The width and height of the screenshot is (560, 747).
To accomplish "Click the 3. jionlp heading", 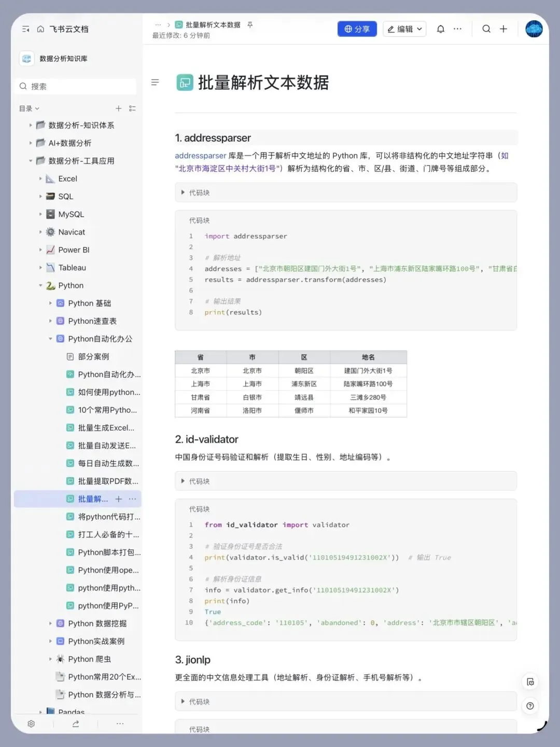I will (x=193, y=660).
